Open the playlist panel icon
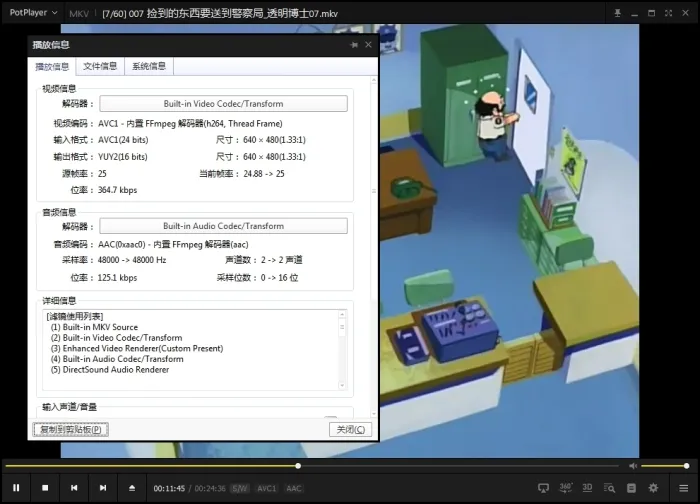This screenshot has height=504, width=700. [683, 488]
